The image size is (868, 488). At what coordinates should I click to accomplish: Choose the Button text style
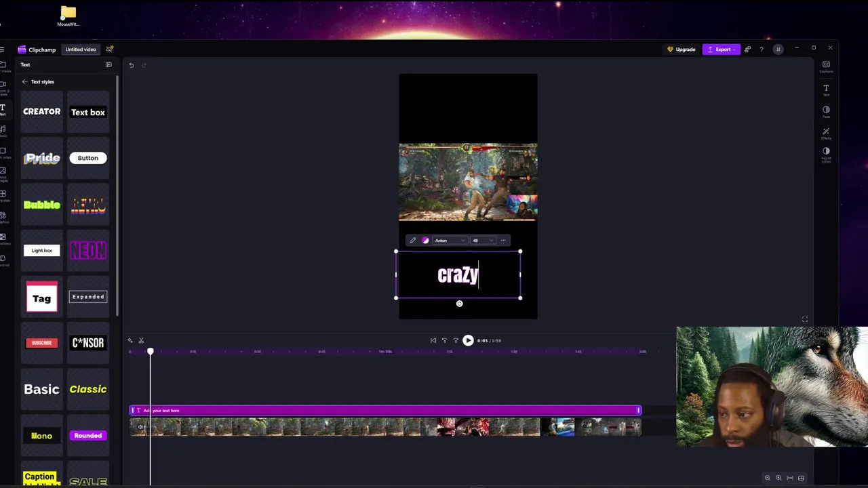88,158
